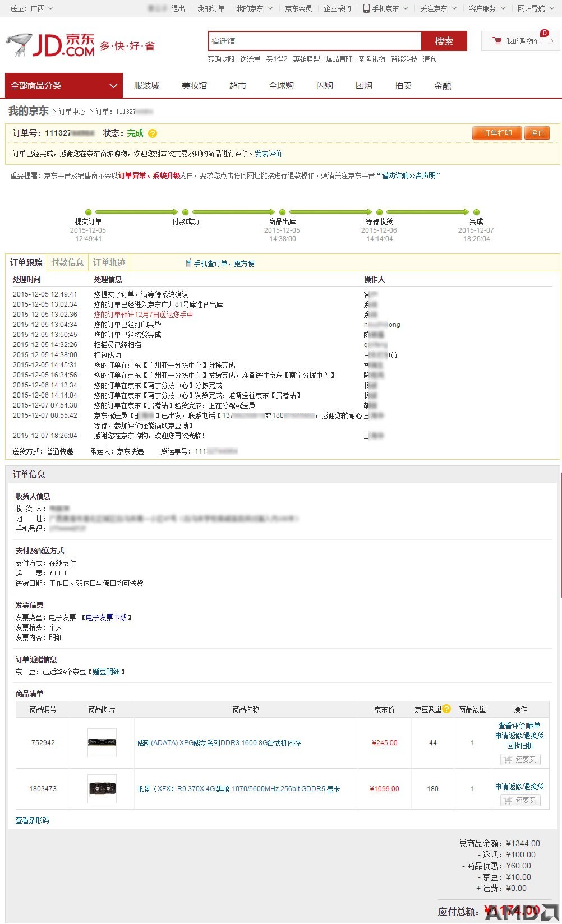Click 回收旧机 link
The width and height of the screenshot is (562, 924).
point(520,746)
